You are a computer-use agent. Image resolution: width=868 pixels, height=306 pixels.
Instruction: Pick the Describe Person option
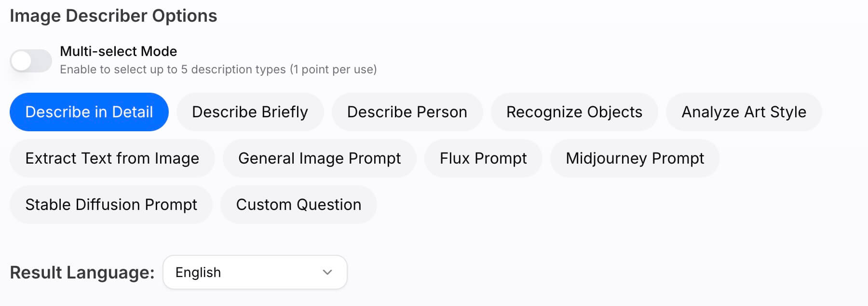[407, 112]
